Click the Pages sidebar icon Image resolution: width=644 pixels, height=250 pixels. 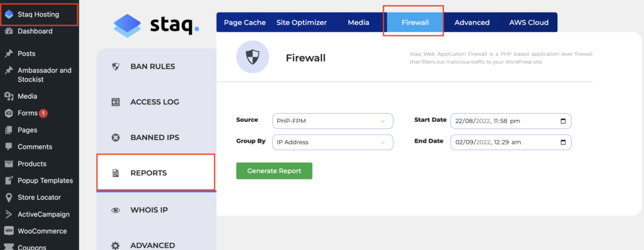[9, 130]
